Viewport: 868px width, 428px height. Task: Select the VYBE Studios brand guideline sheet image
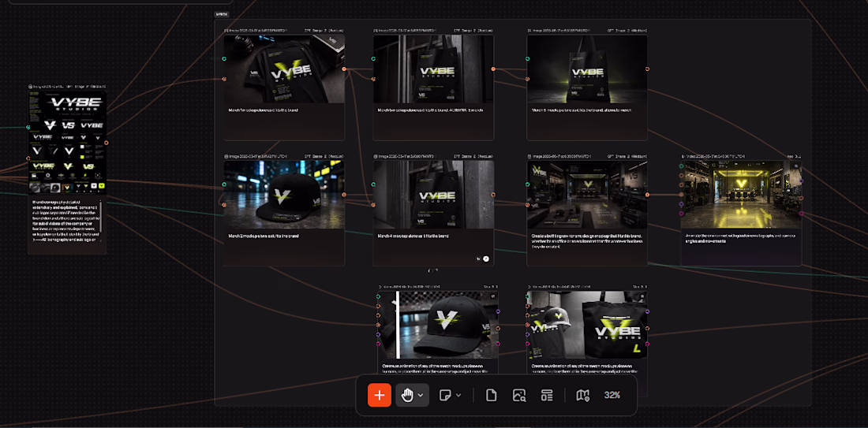point(65,142)
